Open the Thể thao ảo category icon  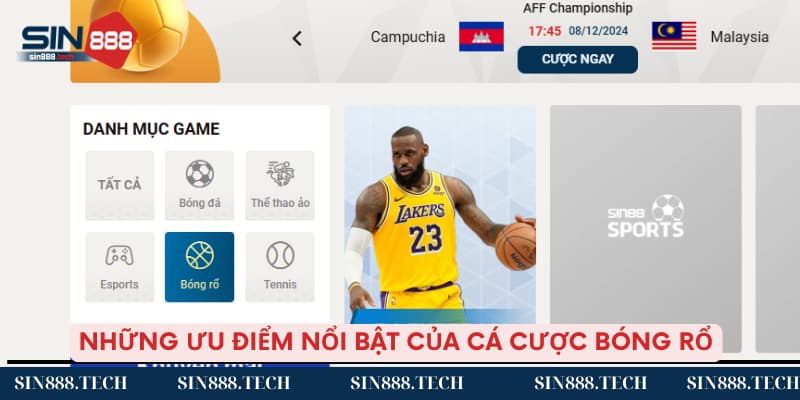pyautogui.click(x=280, y=173)
